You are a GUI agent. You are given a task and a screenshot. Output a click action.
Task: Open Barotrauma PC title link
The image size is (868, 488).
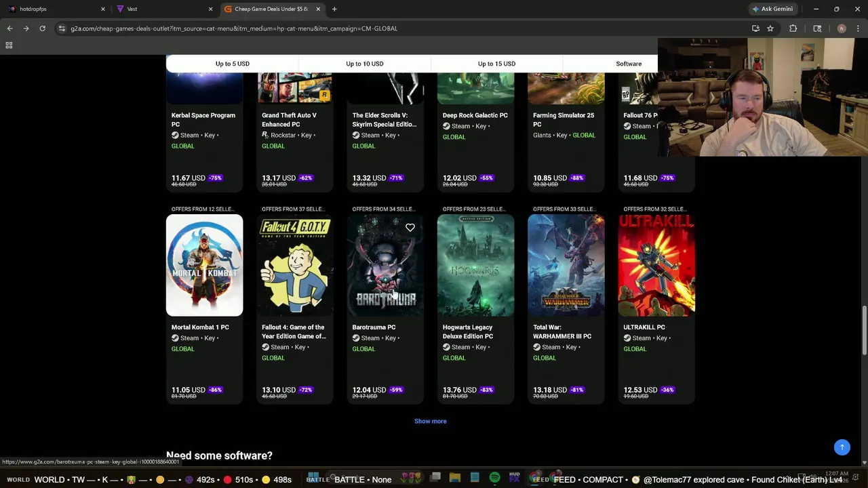point(374,327)
